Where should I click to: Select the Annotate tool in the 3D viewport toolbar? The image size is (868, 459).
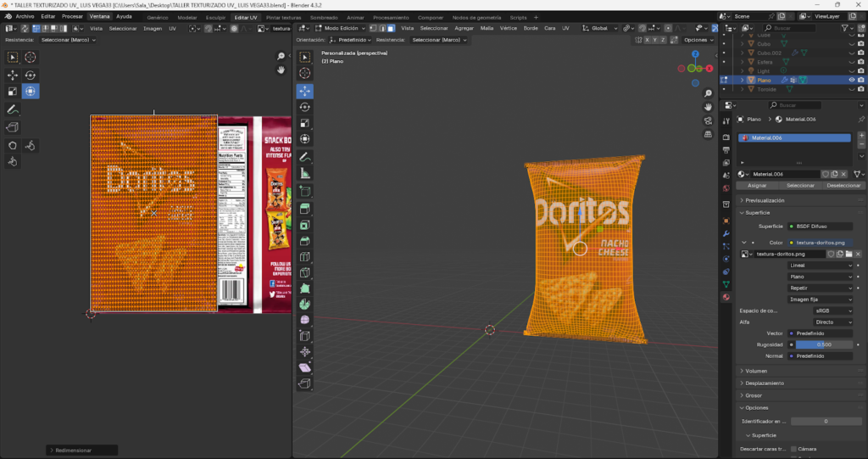point(305,158)
